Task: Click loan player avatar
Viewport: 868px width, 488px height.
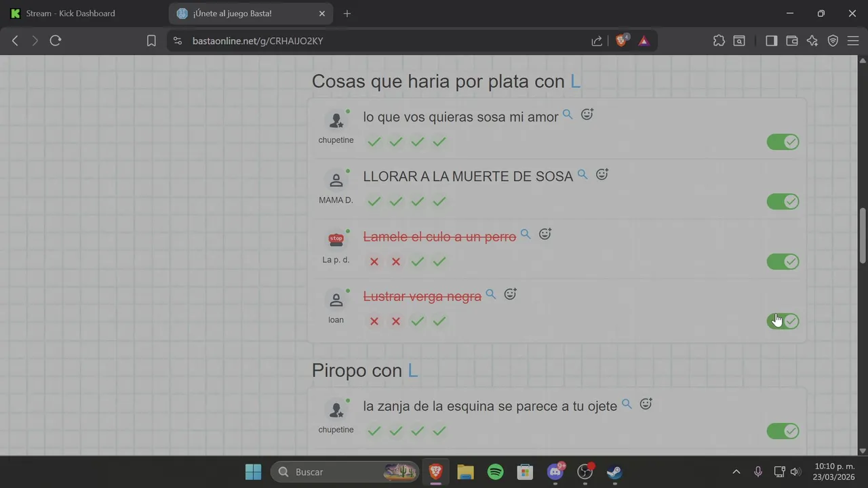Action: click(x=336, y=300)
